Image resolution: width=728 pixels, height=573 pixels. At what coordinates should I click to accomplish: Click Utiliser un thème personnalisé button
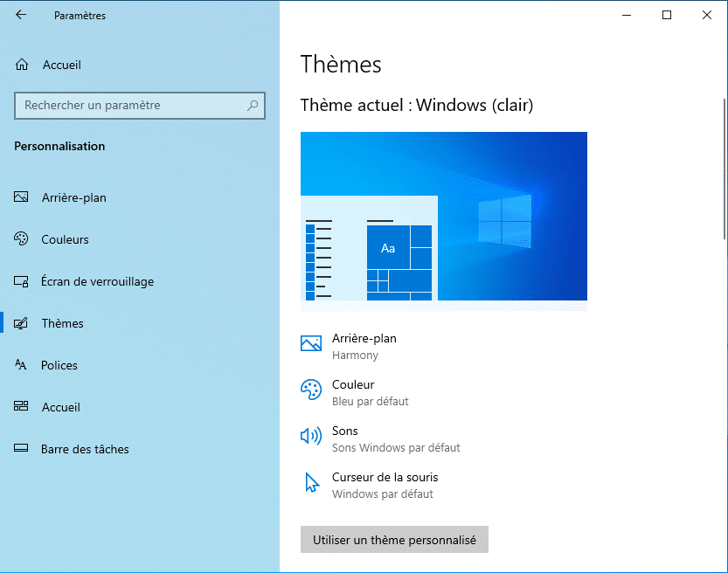pyautogui.click(x=394, y=540)
